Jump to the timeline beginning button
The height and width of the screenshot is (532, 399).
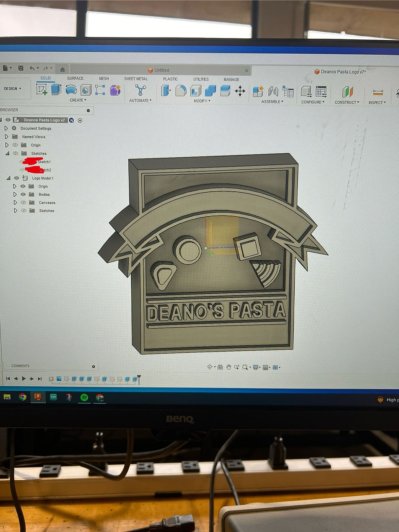8,378
